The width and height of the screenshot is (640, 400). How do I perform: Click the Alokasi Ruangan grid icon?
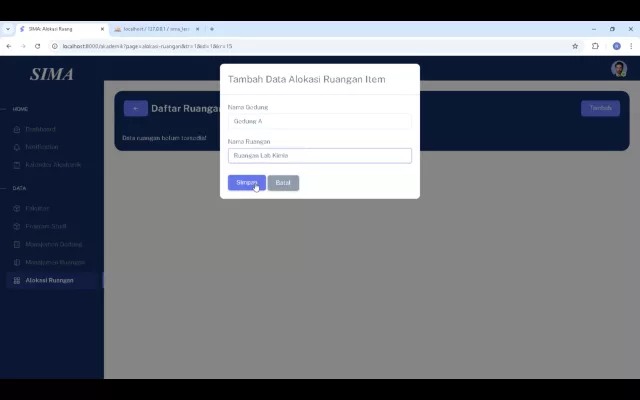point(17,281)
